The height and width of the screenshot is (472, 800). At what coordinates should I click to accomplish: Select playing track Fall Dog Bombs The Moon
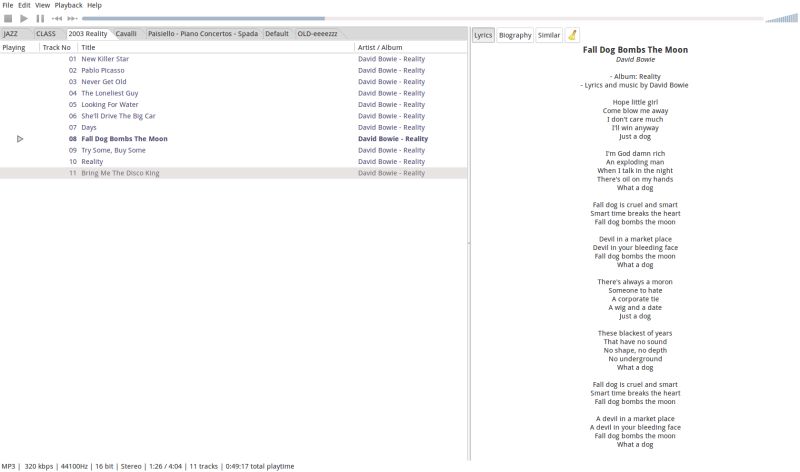pos(124,139)
